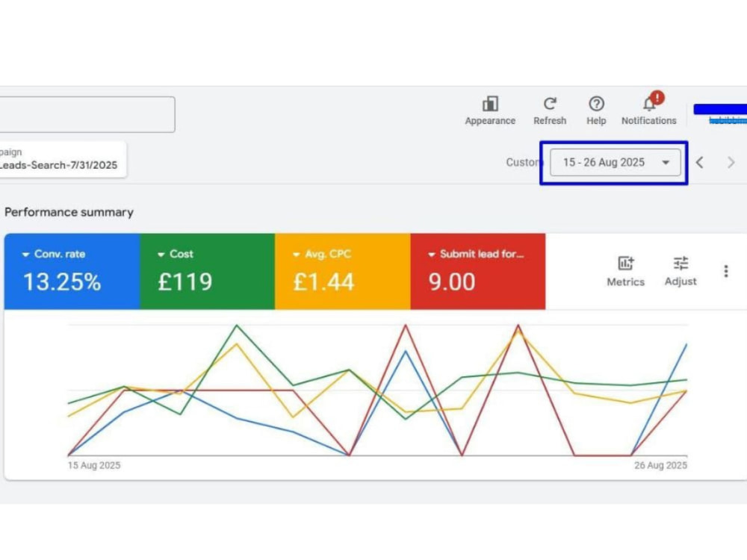Click the £119 cost value

[x=185, y=281]
